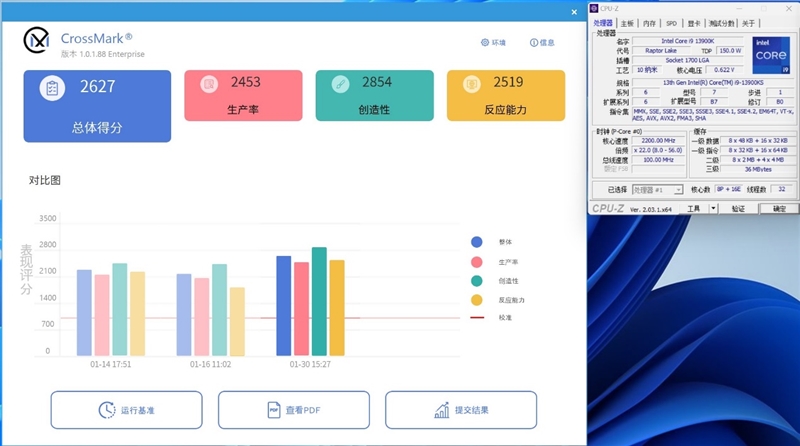Screen dimensions: 800x446
Task: Click the 工具 button in CPU-Z
Action: point(694,209)
